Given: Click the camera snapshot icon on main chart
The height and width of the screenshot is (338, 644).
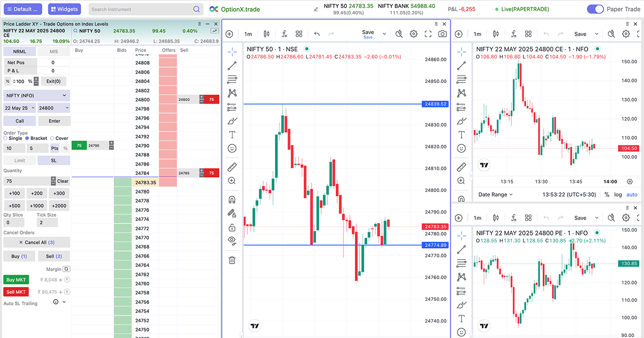Looking at the screenshot, I should tap(442, 34).
